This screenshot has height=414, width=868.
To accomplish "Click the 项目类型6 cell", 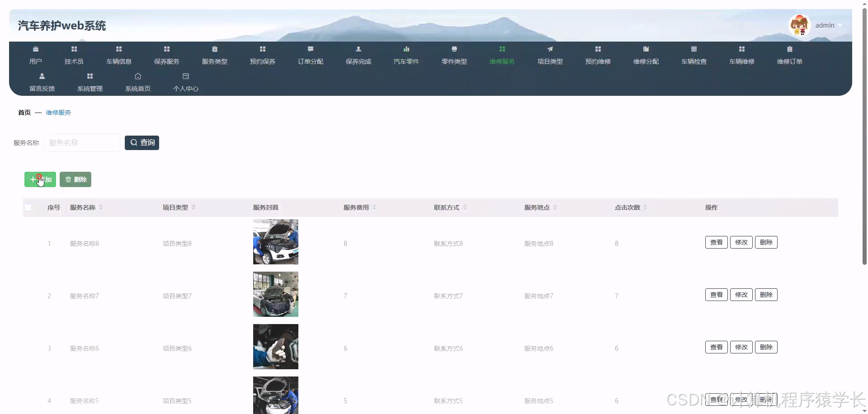I will (x=177, y=348).
